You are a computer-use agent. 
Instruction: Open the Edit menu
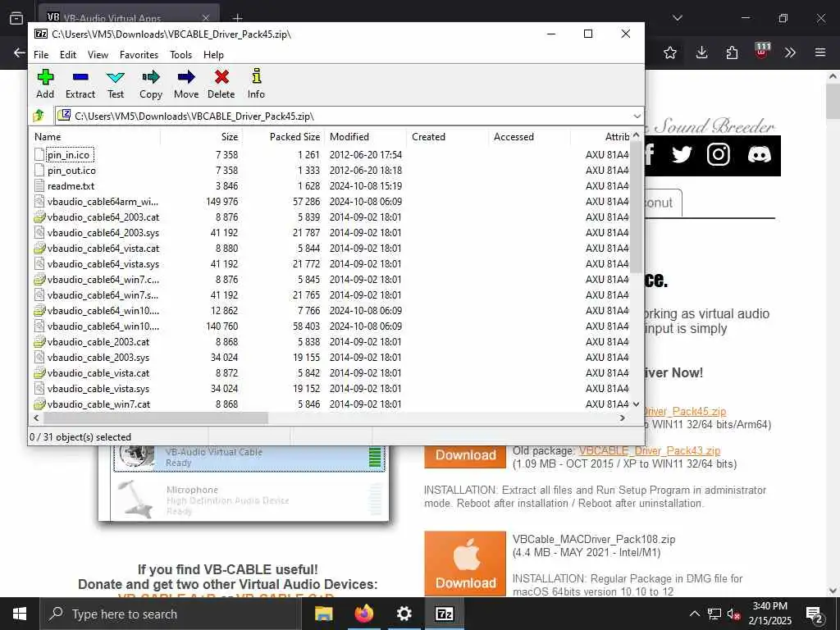[x=68, y=55]
